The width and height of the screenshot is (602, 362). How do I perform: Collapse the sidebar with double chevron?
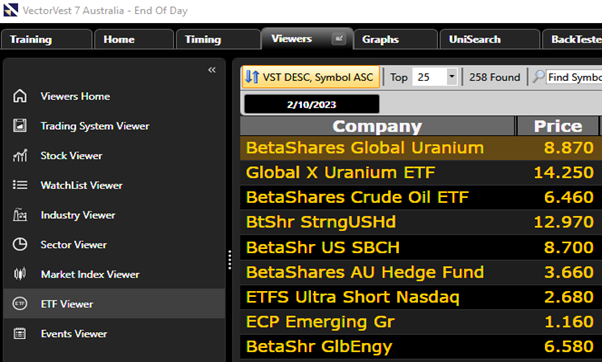click(212, 70)
